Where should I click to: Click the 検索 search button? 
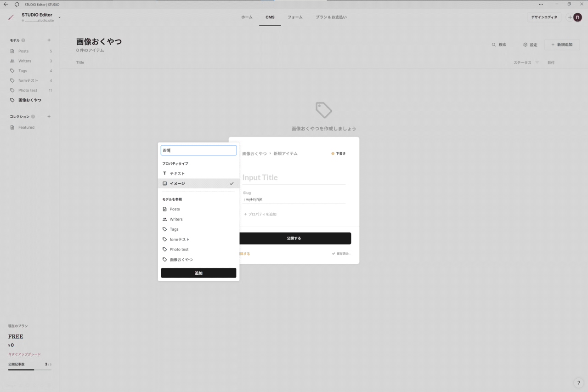coord(499,45)
